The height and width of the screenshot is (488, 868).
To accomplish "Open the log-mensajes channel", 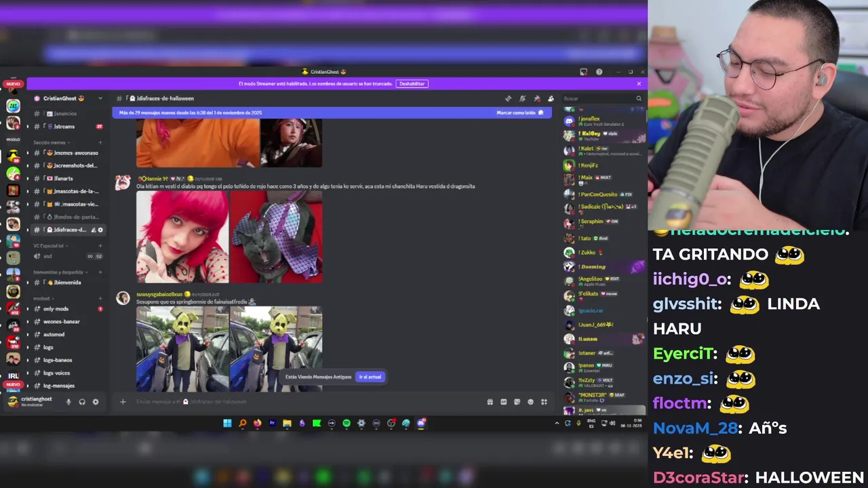I will (68, 386).
